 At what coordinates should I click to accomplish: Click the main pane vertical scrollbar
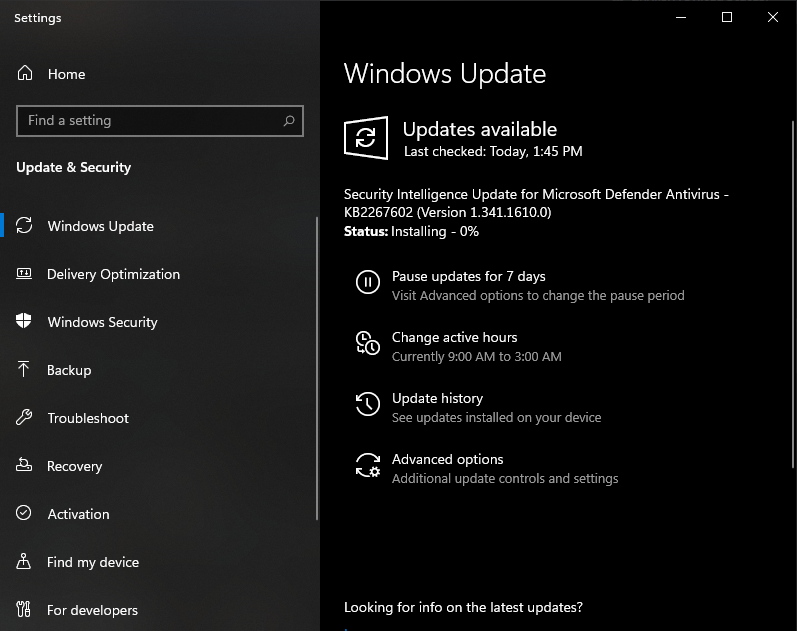[793, 294]
